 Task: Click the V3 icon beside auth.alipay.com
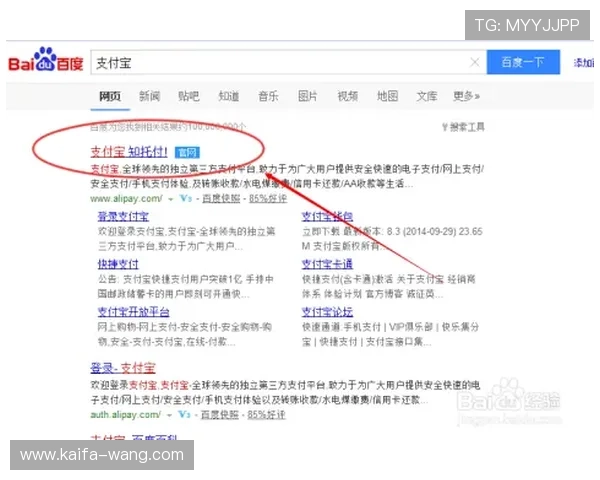click(x=184, y=414)
